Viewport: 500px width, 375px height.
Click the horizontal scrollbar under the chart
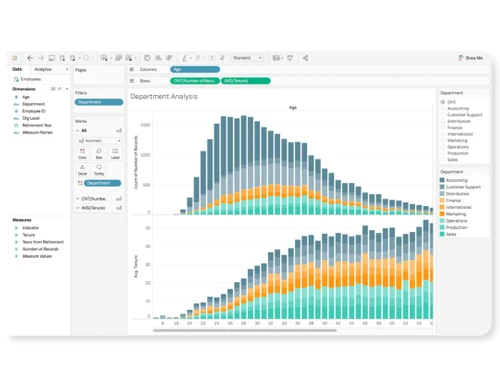(245, 330)
